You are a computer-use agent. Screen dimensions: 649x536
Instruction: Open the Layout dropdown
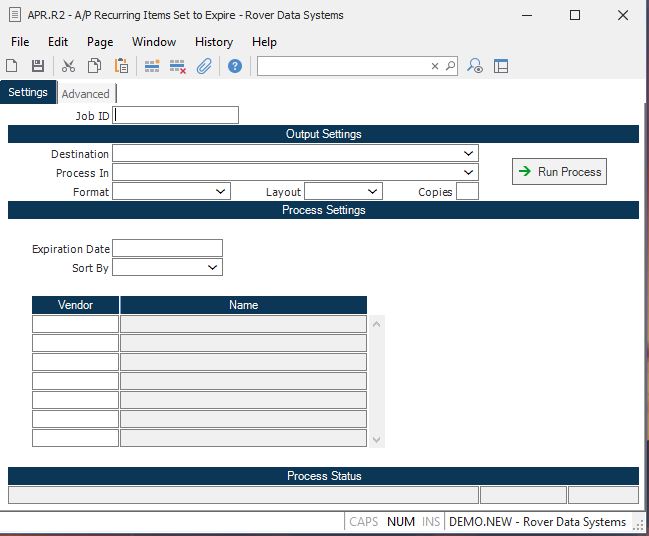coord(372,192)
